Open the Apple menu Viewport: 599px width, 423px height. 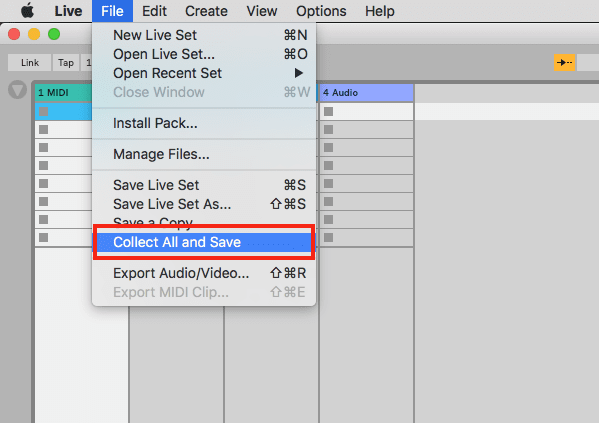pyautogui.click(x=28, y=11)
